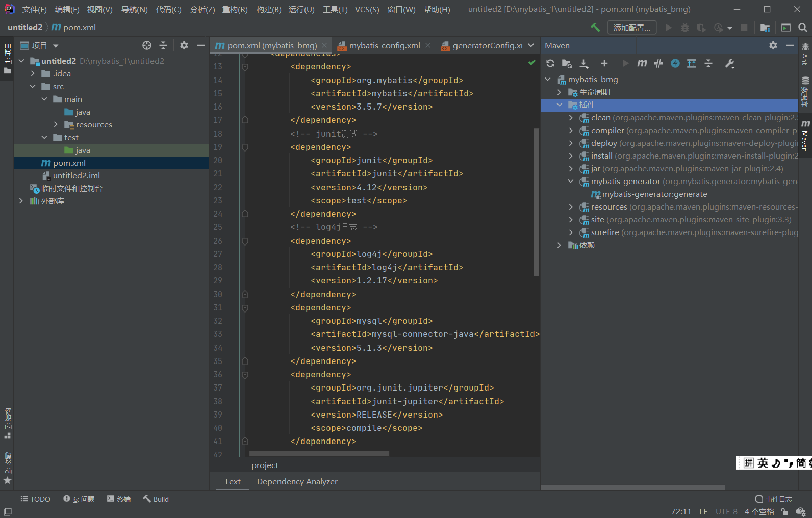
Task: Switch to the mybatis-config.xml editor tab
Action: point(384,46)
